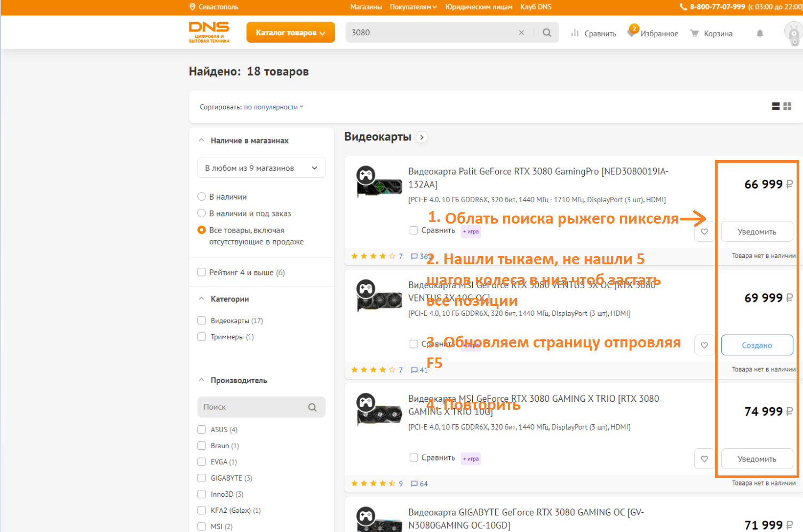Add the Palit RTX 3080 GamingPro to favorites with the heart
The height and width of the screenshot is (532, 803).
704,232
